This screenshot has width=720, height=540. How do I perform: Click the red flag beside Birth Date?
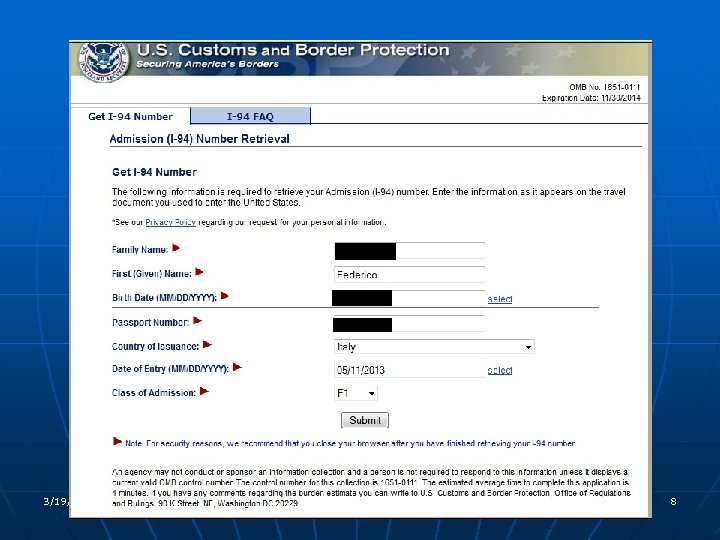(x=225, y=296)
